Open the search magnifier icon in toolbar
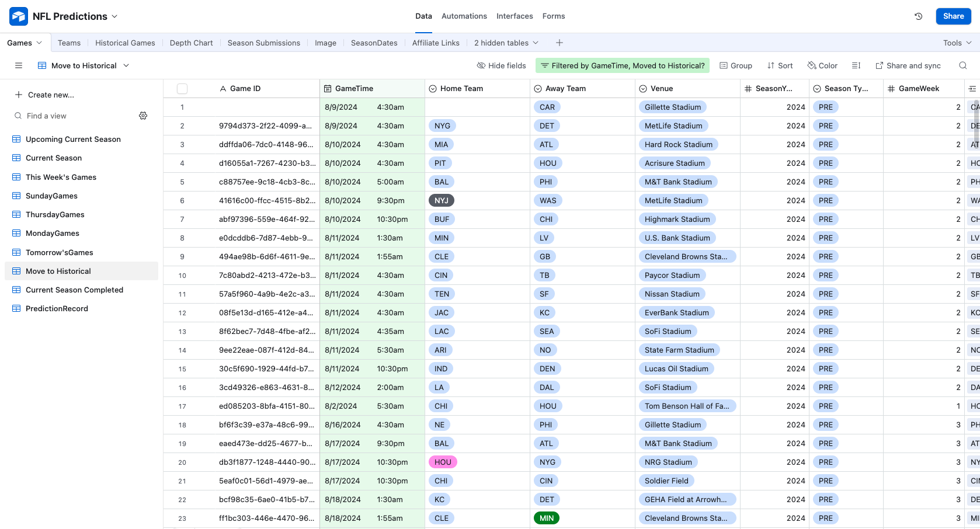980x529 pixels. [x=963, y=65]
